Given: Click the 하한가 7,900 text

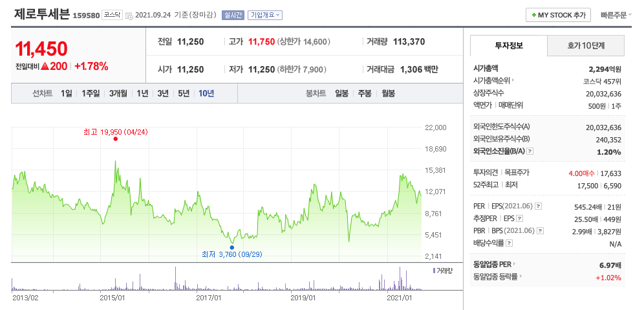Looking at the screenshot, I should 302,69.
